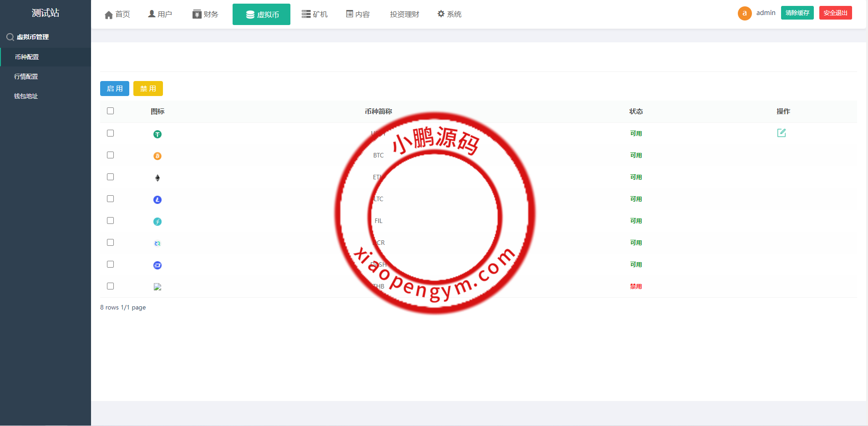Viewport: 868px width, 426px height.
Task: Click the Tether coin icon
Action: point(157,134)
